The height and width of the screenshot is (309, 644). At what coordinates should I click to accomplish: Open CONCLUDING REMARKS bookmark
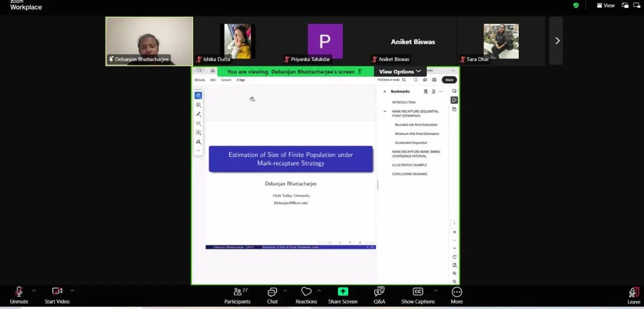click(410, 174)
